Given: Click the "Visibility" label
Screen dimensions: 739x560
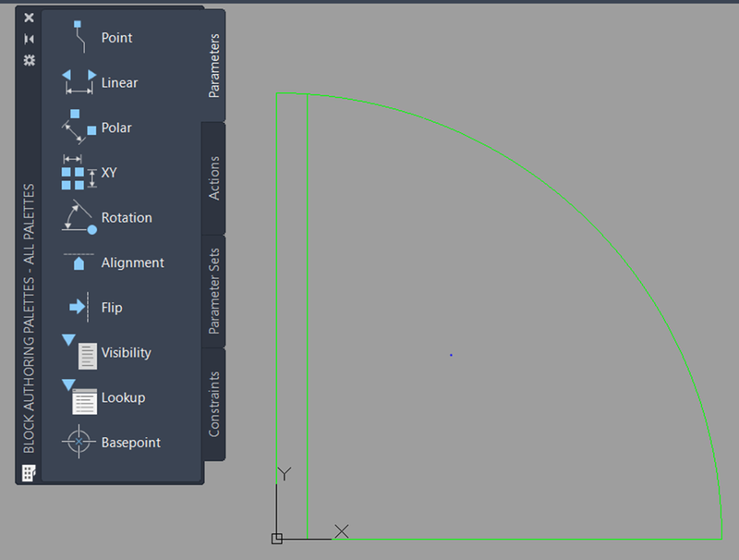Looking at the screenshot, I should click(127, 353).
